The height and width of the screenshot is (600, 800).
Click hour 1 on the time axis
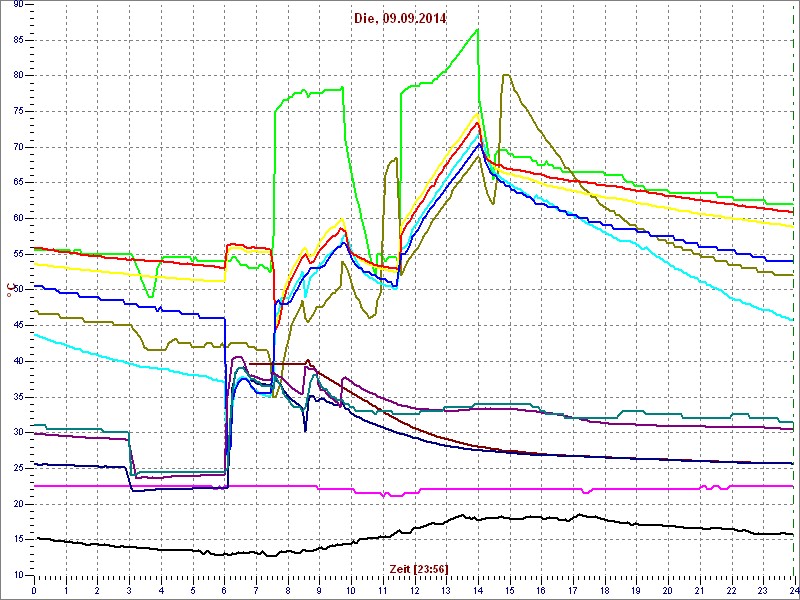[66, 590]
